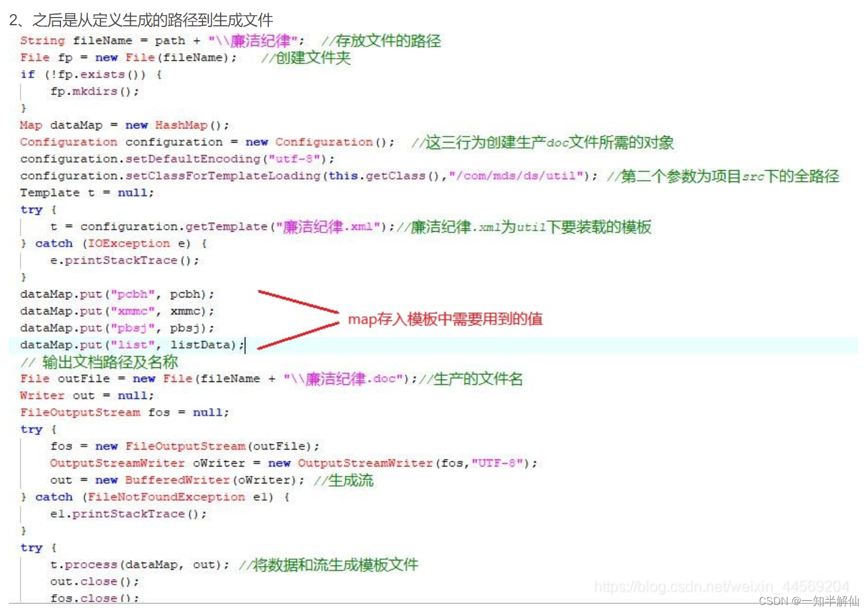
Task: Click the comment '//第二个参数为项目src下的全路径'
Action: pyautogui.click(x=723, y=176)
